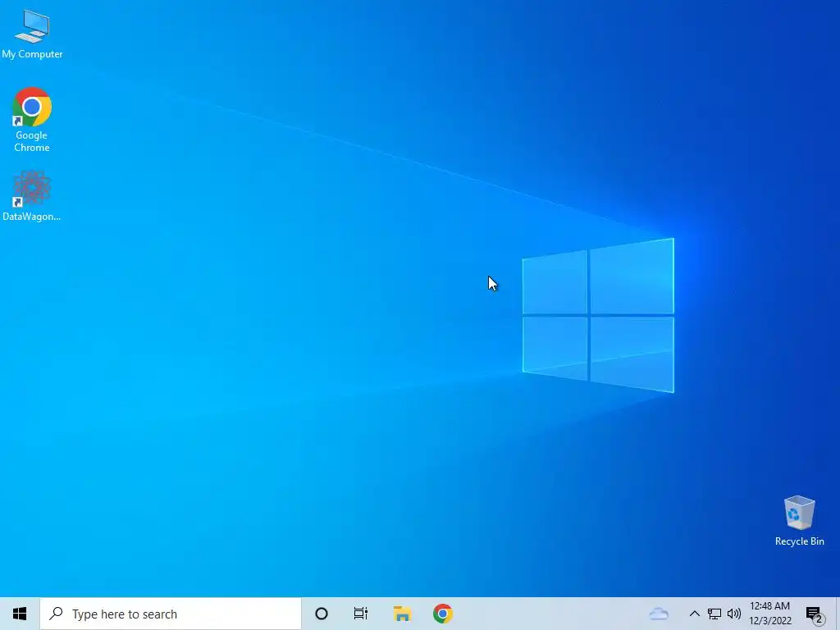Select the DataWagon desktop shortcut
Image resolution: width=840 pixels, height=630 pixels.
(x=32, y=195)
